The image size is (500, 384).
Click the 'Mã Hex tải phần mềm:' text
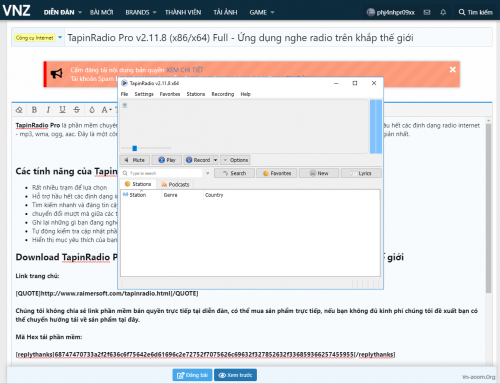(x=49, y=337)
